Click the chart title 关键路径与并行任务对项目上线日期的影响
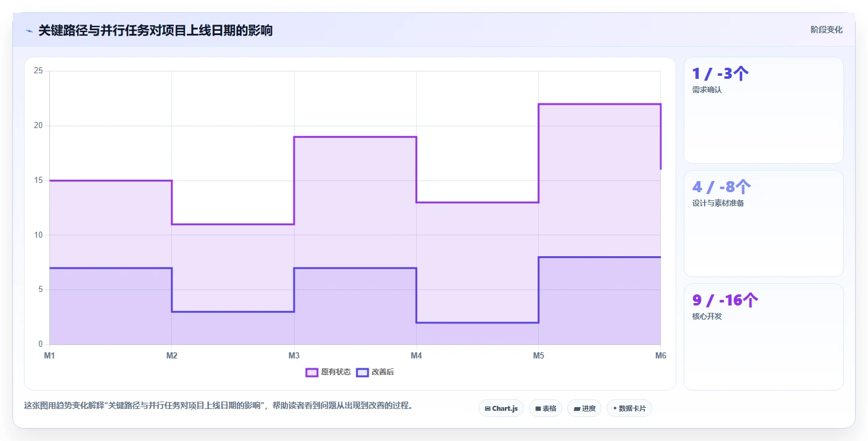The height and width of the screenshot is (441, 868). click(x=155, y=30)
